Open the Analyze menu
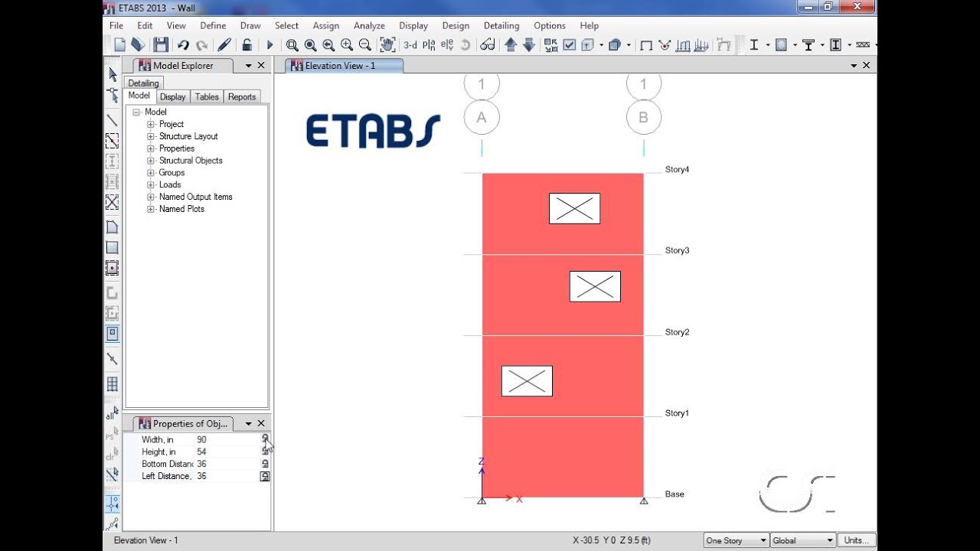The height and width of the screenshot is (551, 980). tap(369, 25)
